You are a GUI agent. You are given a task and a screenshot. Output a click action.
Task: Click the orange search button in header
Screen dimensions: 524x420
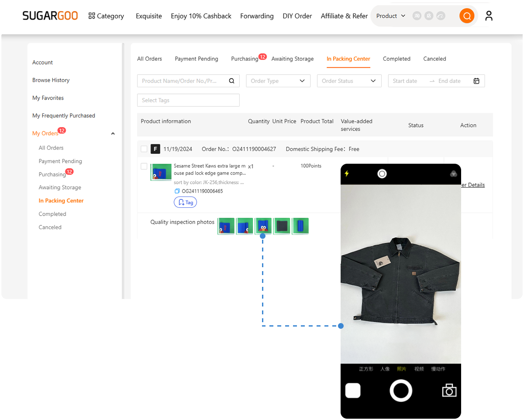point(466,16)
